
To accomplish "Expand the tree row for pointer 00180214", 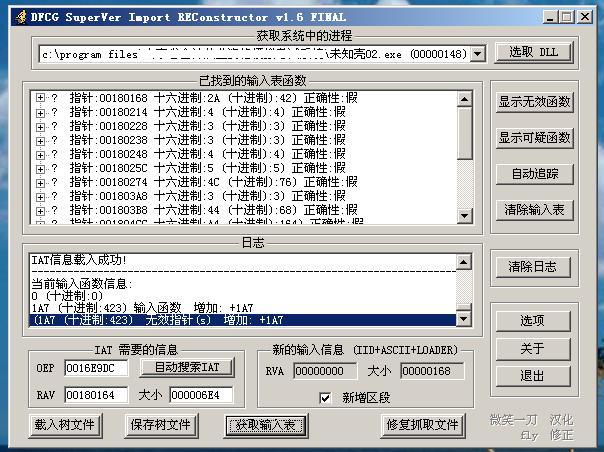I will 40,112.
